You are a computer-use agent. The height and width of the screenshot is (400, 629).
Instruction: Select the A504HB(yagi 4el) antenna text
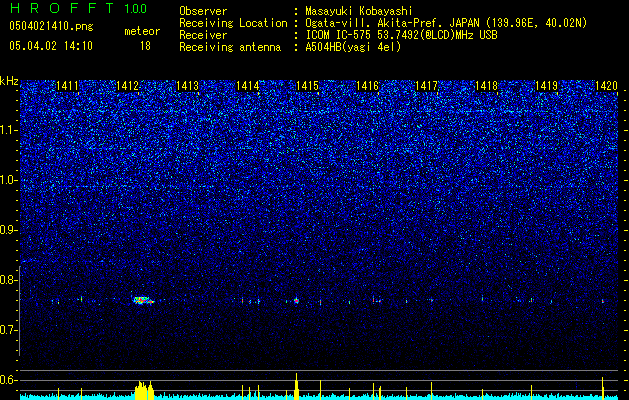tap(353, 47)
